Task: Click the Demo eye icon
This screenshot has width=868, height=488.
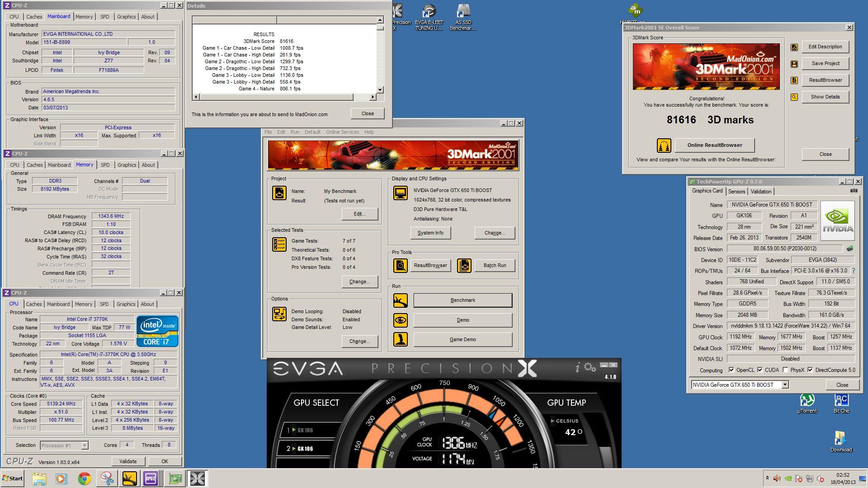Action: tap(400, 320)
